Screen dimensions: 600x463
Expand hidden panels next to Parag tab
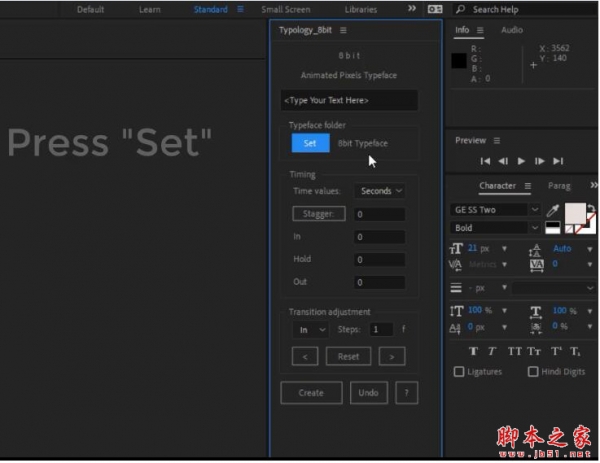tap(593, 186)
